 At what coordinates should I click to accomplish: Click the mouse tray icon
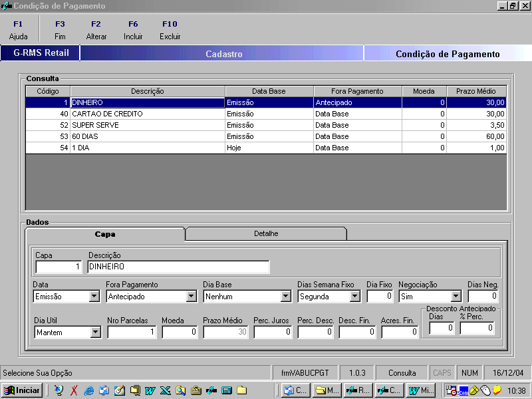485,390
